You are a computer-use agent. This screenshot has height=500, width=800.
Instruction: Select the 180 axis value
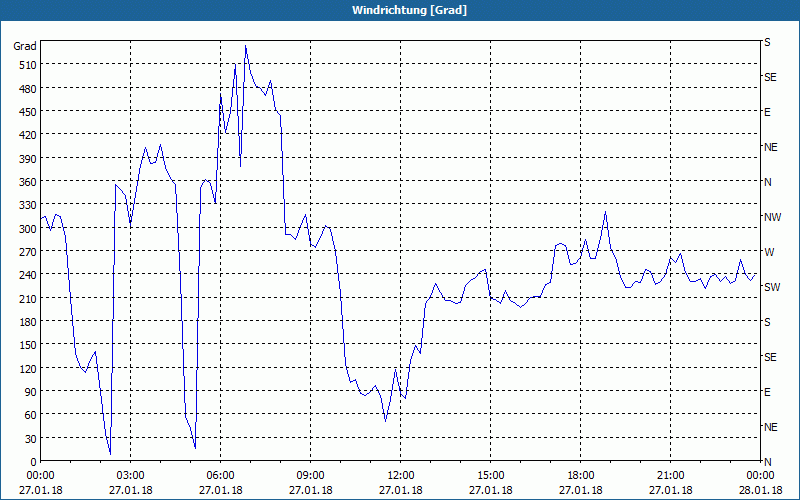point(29,322)
